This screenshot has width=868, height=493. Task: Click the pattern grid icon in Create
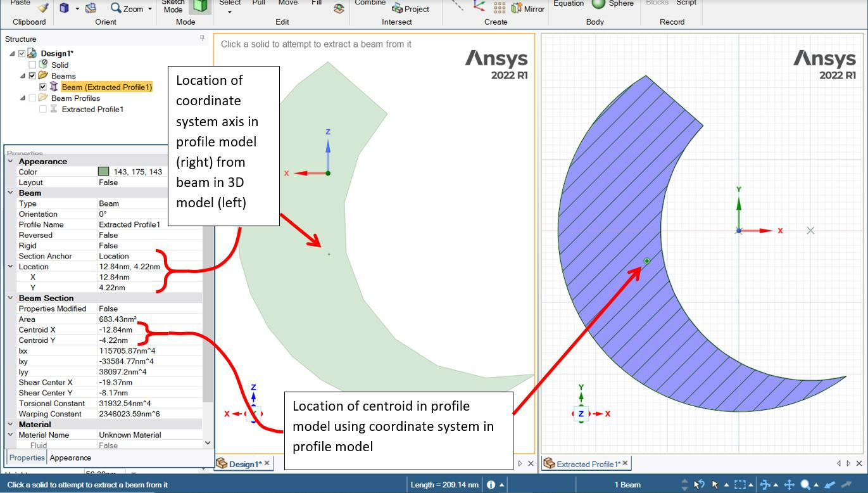pyautogui.click(x=500, y=8)
